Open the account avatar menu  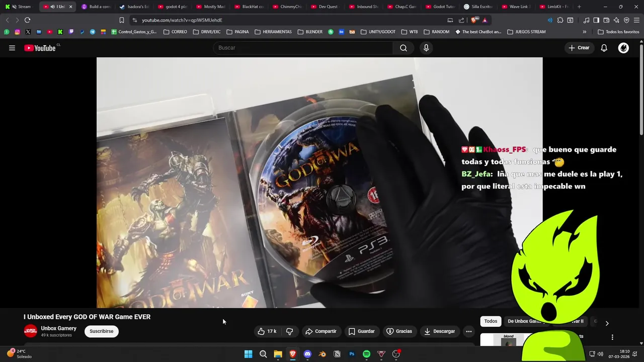click(623, 48)
